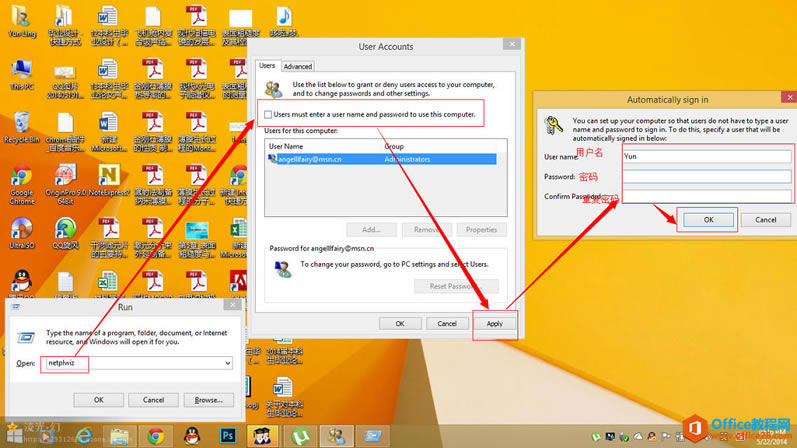The width and height of the screenshot is (797, 448).
Task: Click the Open field containing netplwiz
Action: click(139, 363)
